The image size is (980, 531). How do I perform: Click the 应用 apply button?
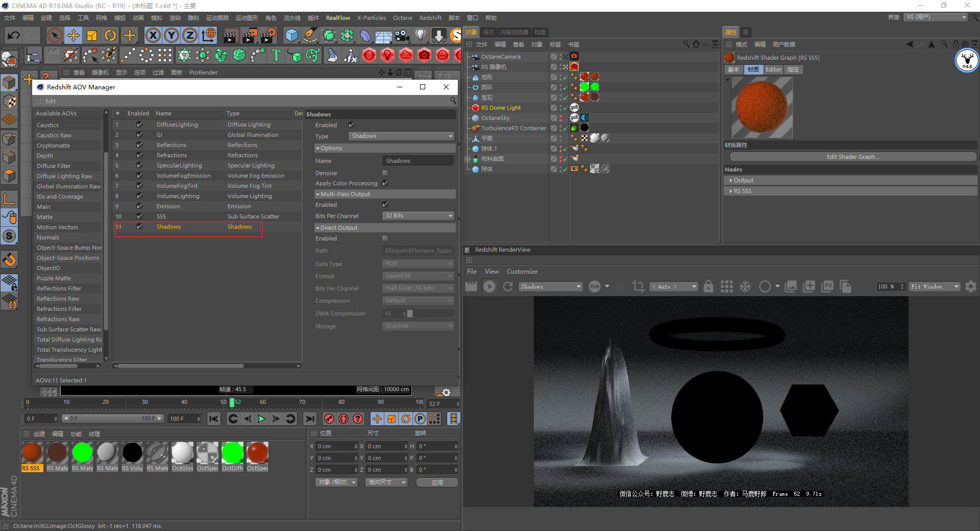click(437, 482)
